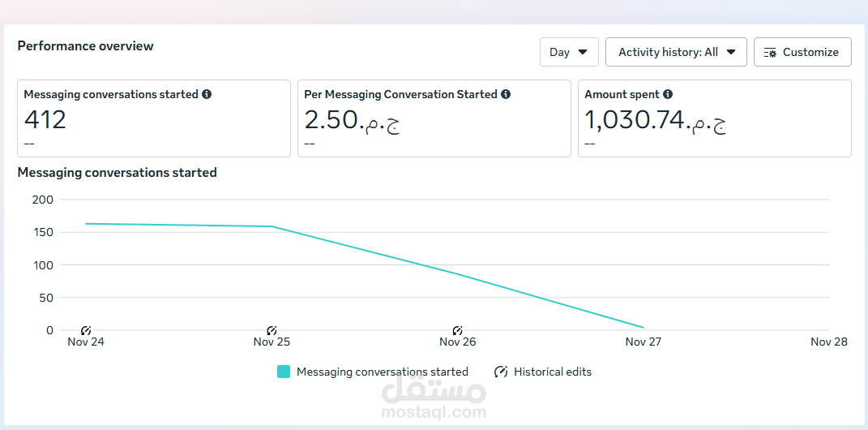Open the Customize options
Screen dimensions: 868x430
[802, 52]
